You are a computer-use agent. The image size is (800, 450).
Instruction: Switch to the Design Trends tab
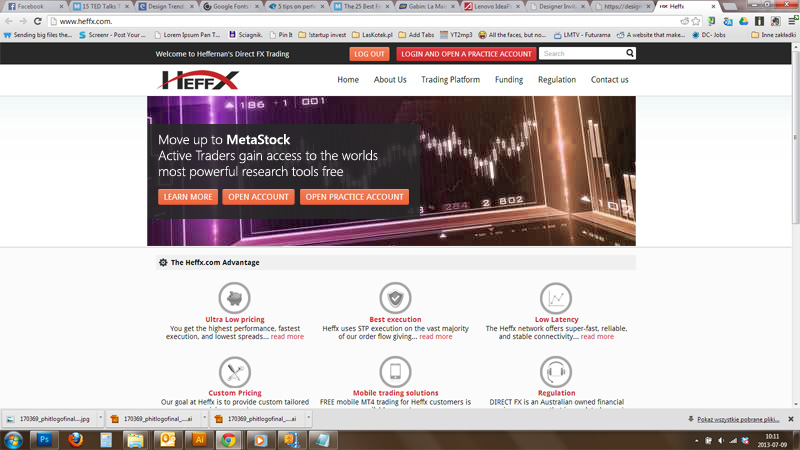click(x=165, y=6)
